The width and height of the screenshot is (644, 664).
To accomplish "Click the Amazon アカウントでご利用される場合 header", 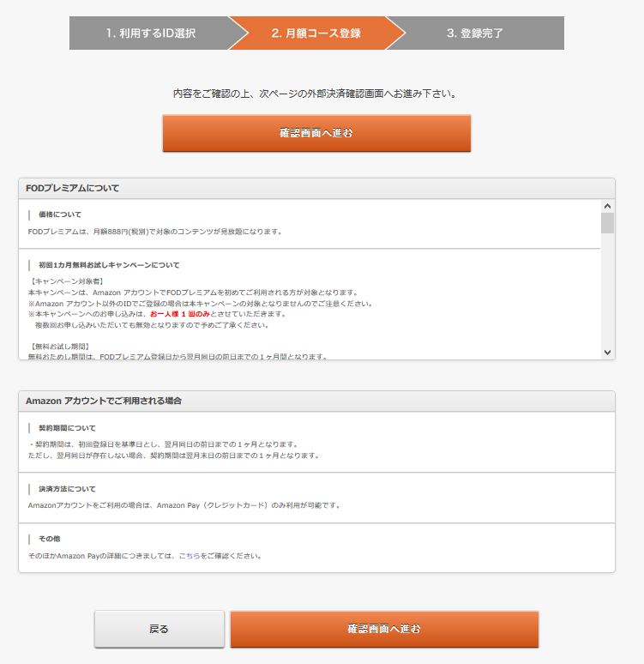I will point(316,401).
